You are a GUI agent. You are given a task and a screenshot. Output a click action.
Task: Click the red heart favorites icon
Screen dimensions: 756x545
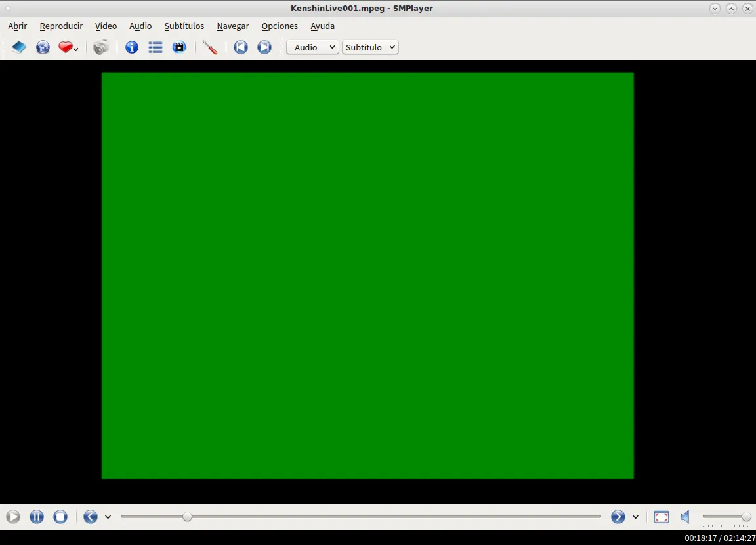pos(65,47)
